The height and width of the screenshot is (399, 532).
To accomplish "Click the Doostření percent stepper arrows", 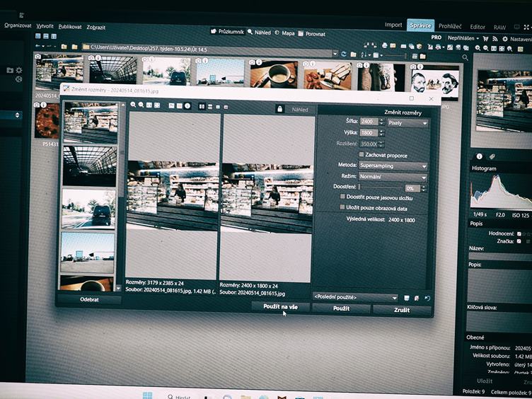I will (423, 188).
